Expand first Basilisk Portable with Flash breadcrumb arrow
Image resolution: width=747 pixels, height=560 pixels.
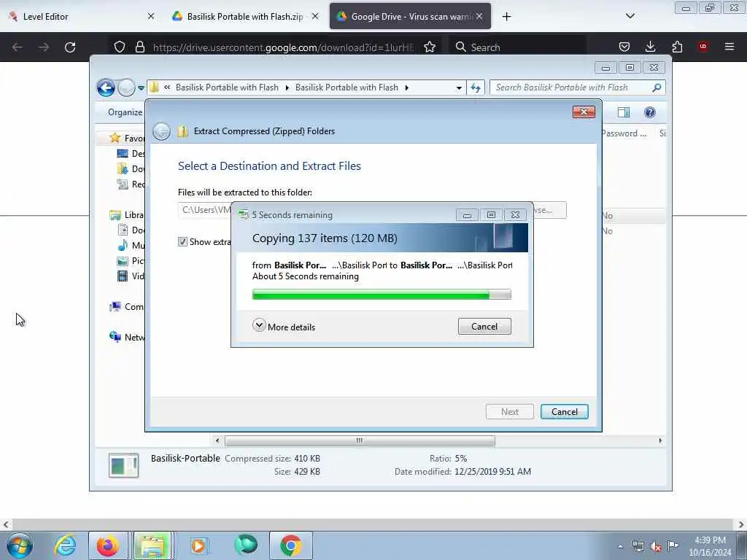pyautogui.click(x=287, y=87)
